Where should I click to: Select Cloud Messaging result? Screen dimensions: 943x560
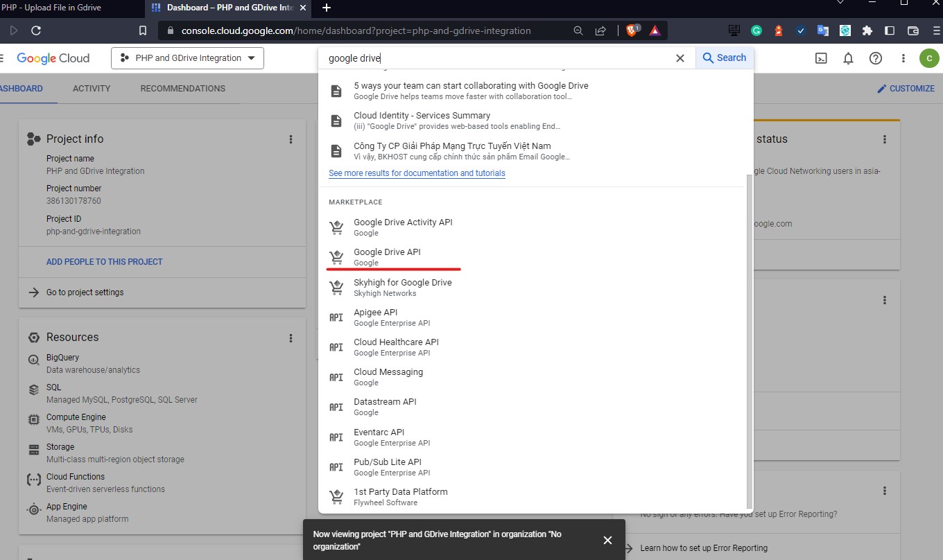[x=530, y=377]
